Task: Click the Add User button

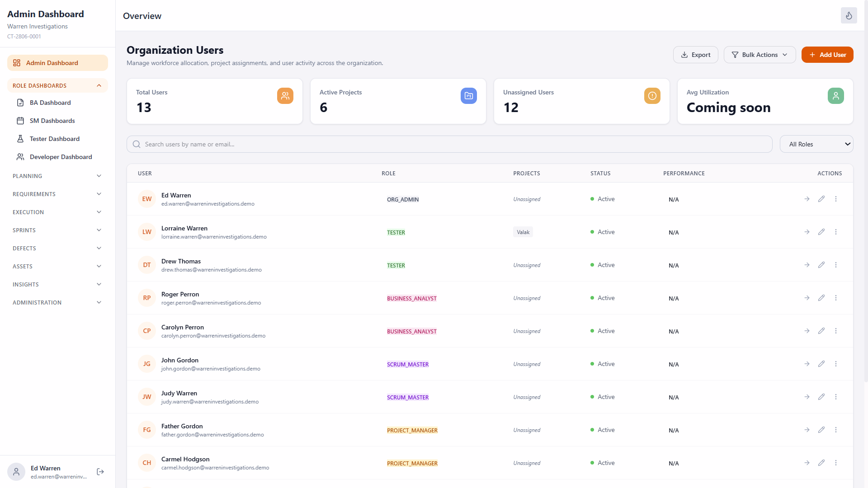Action: [x=827, y=55]
